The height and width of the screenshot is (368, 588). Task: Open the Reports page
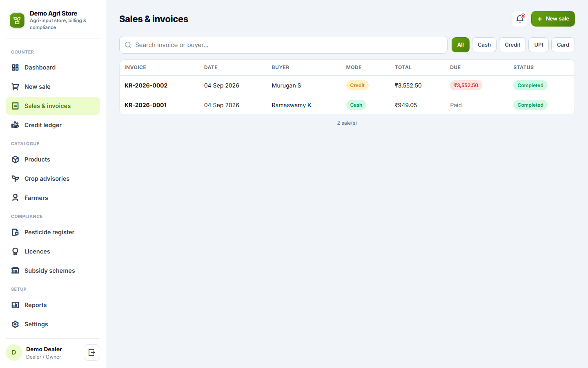[53, 305]
